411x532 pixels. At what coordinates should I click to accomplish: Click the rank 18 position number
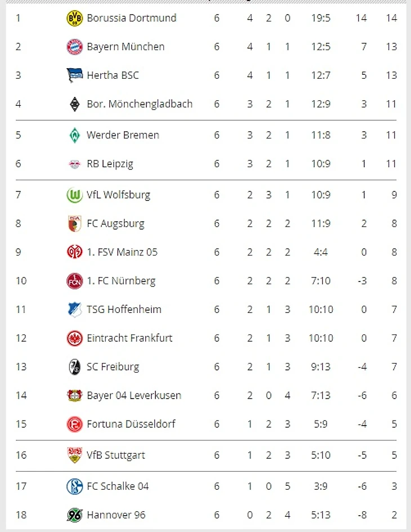[x=21, y=515]
